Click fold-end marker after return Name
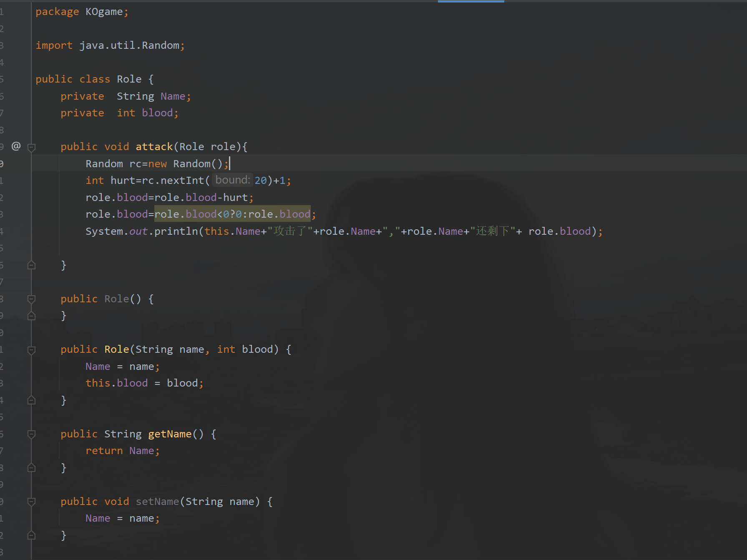This screenshot has width=747, height=560. pyautogui.click(x=31, y=468)
